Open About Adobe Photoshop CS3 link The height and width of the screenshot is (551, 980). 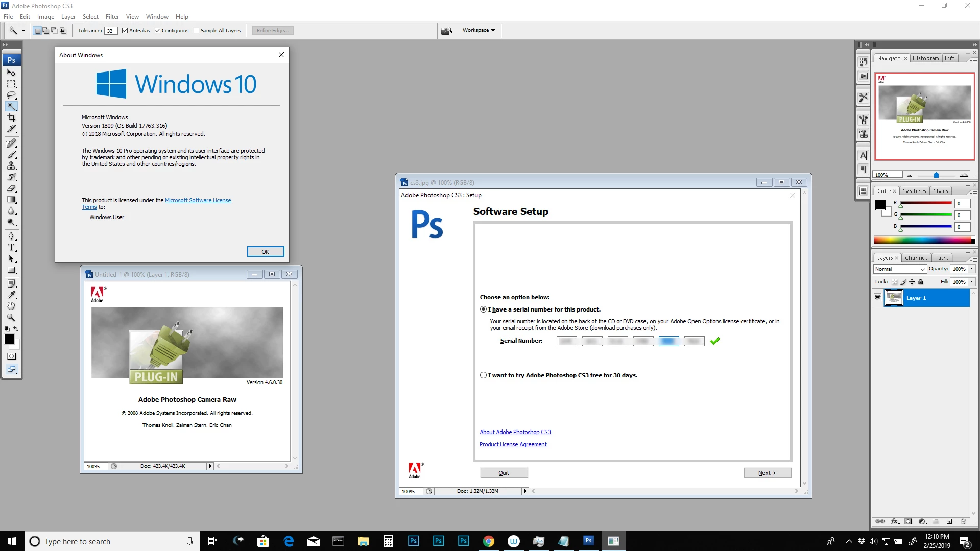click(515, 432)
